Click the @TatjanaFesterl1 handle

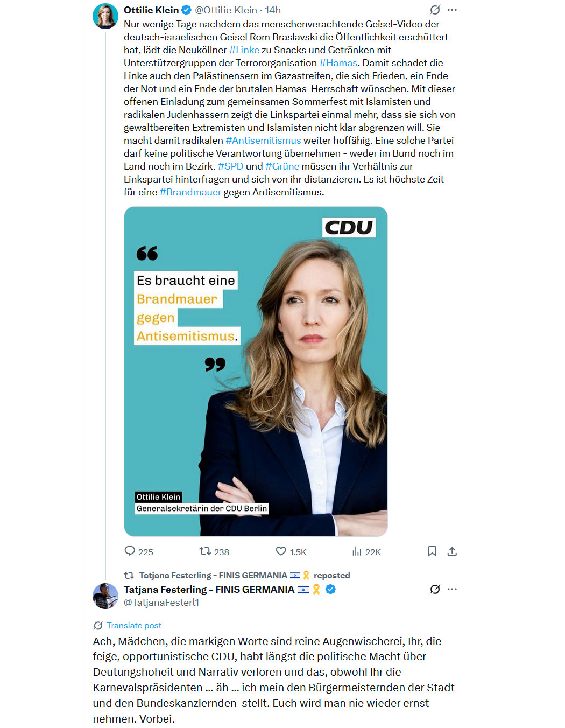[161, 603]
